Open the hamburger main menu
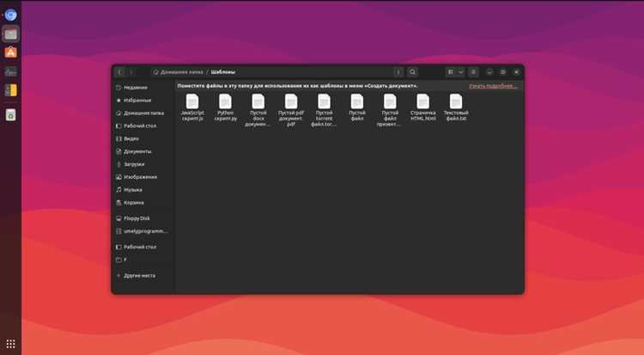 click(x=473, y=72)
